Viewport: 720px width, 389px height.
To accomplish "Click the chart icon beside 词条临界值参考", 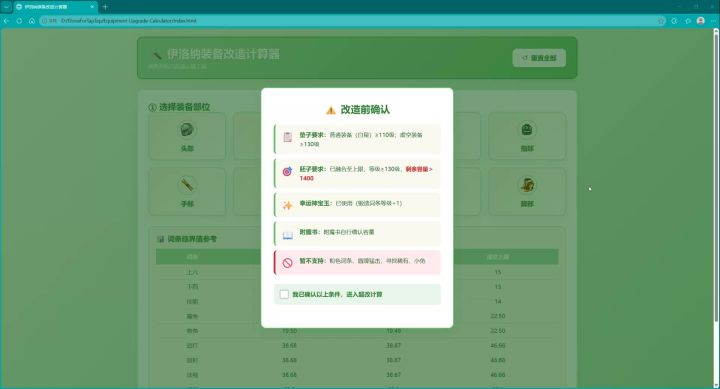I will coord(160,239).
